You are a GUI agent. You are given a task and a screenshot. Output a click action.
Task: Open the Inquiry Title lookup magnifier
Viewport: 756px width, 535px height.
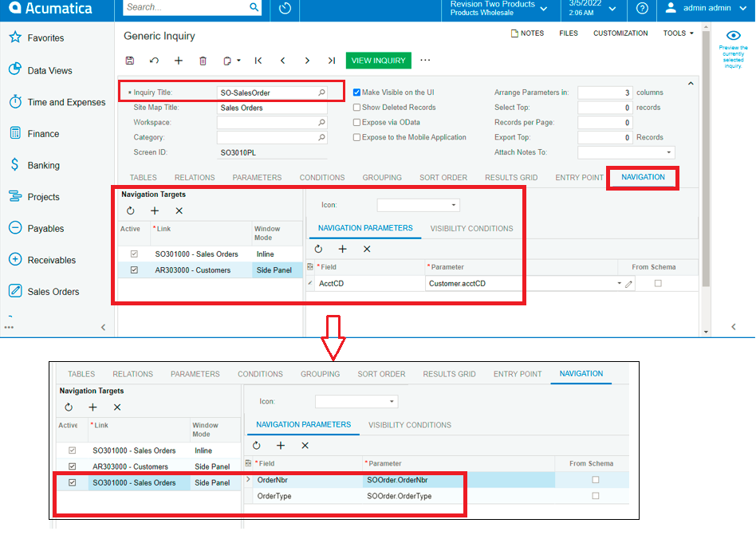[x=321, y=92]
